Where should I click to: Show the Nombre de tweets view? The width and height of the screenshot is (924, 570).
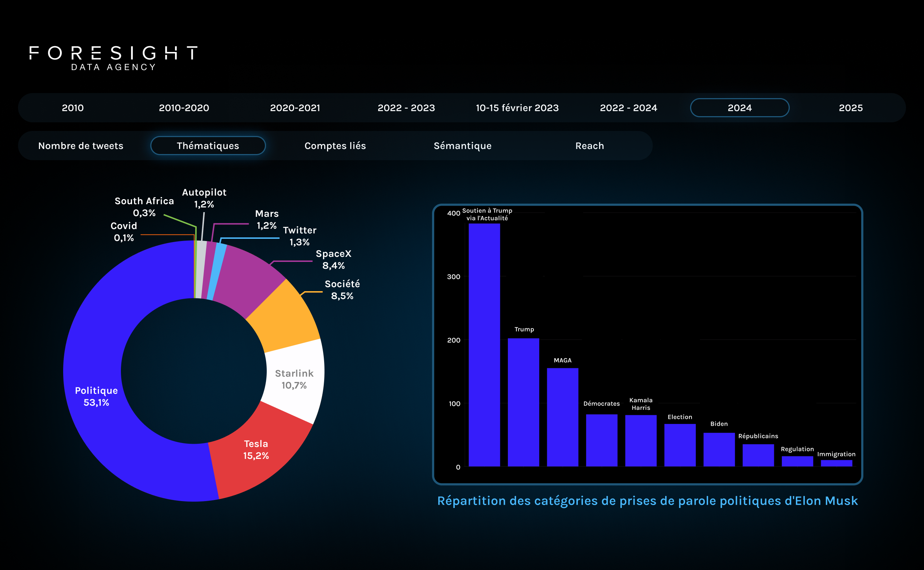click(x=81, y=145)
